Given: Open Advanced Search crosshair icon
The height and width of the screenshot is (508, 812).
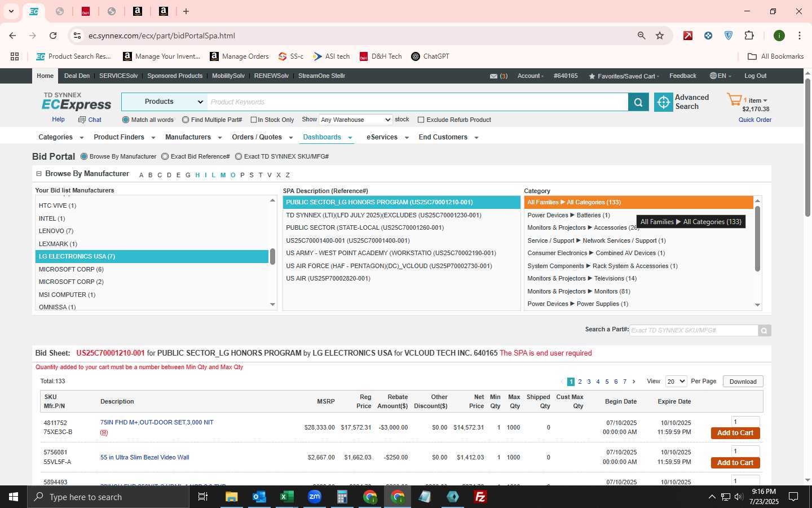Looking at the screenshot, I should 664,102.
